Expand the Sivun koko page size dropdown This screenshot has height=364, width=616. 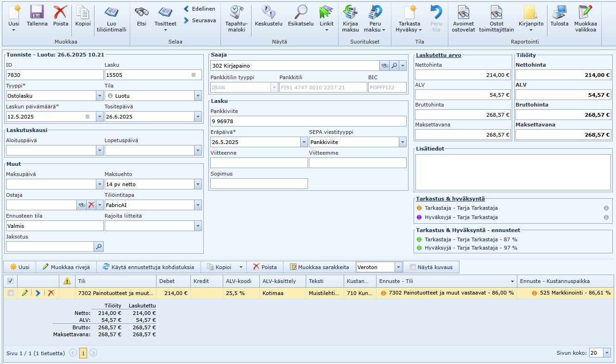click(x=607, y=353)
